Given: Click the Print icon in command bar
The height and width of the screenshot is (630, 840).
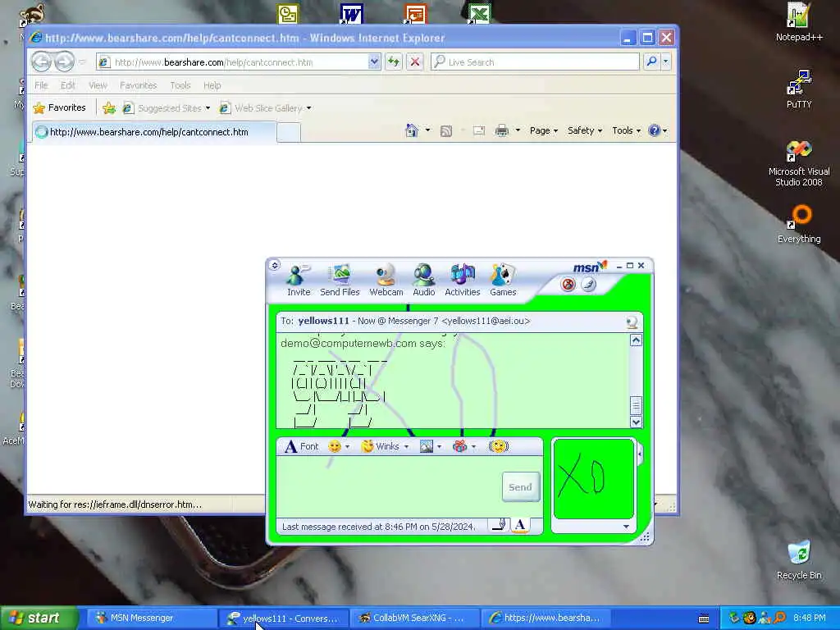Looking at the screenshot, I should click(501, 130).
